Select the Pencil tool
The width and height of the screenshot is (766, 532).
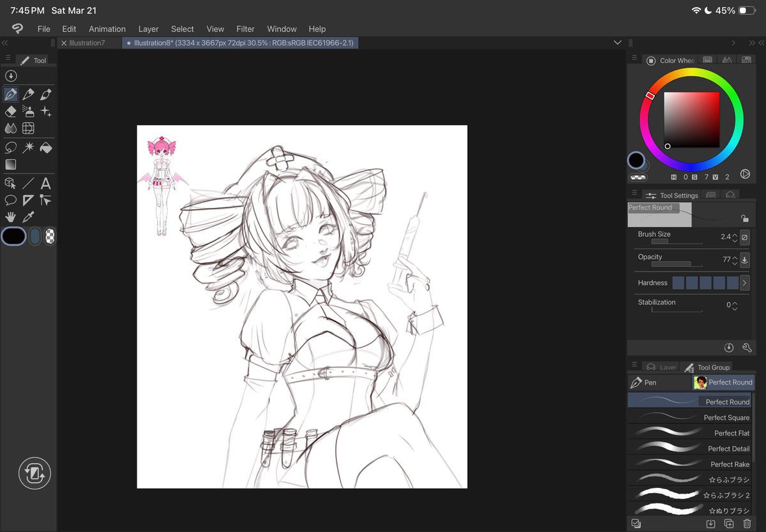pyautogui.click(x=28, y=94)
